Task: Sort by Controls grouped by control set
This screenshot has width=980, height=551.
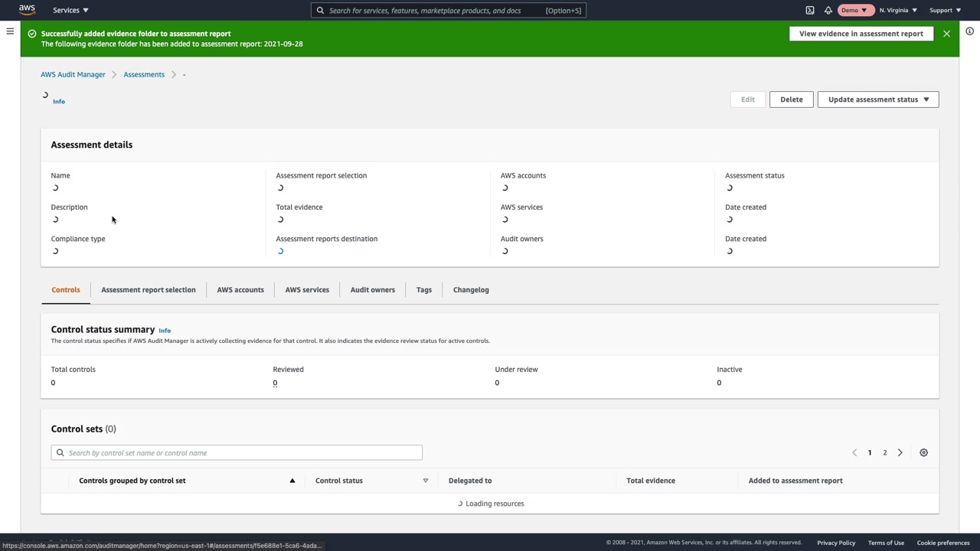Action: [187, 481]
